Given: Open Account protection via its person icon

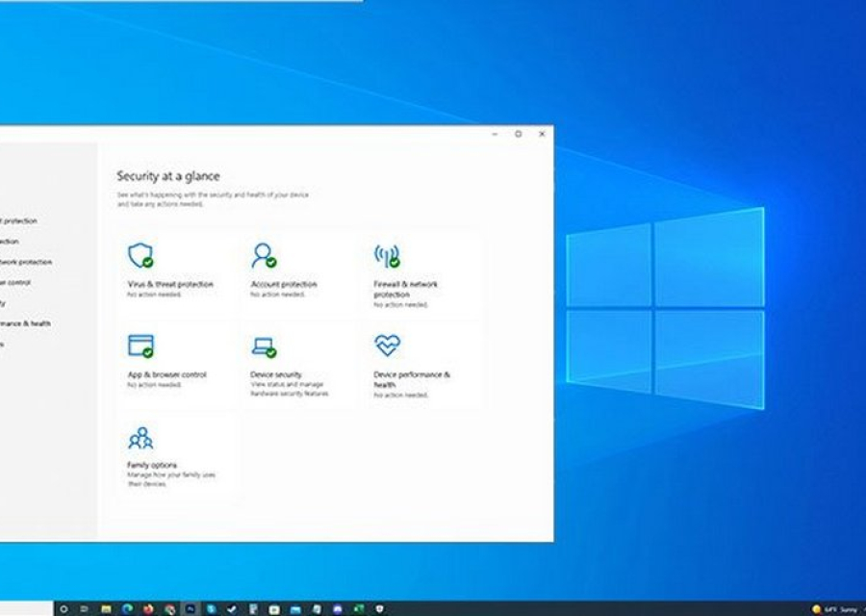Looking at the screenshot, I should pyautogui.click(x=263, y=255).
